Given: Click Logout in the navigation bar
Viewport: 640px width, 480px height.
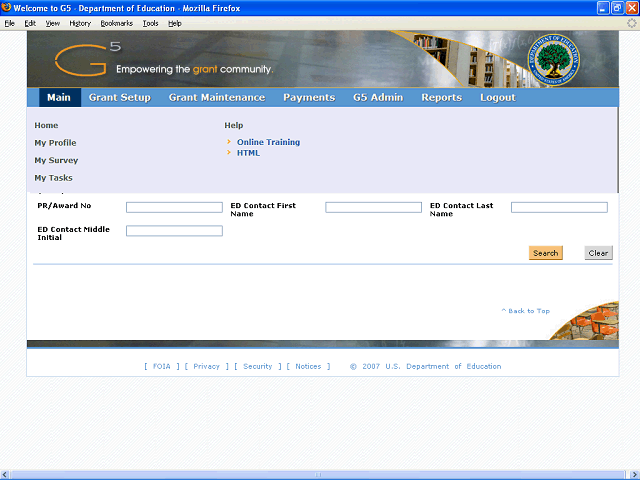Looking at the screenshot, I should click(498, 98).
